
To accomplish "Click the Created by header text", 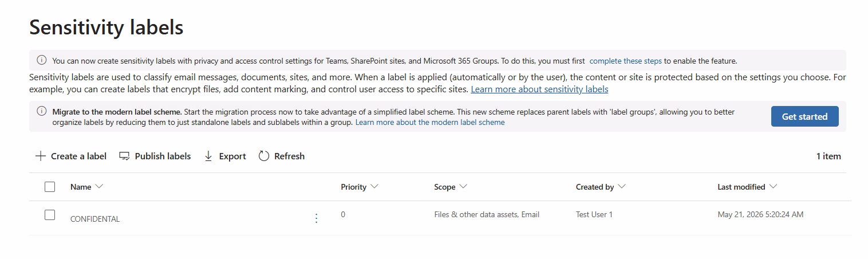I will pyautogui.click(x=595, y=187).
